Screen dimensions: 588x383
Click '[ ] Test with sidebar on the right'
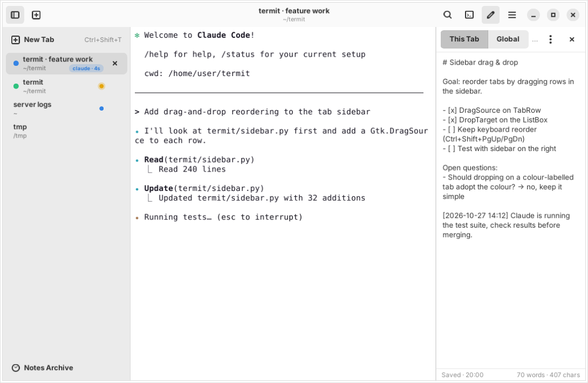pos(500,148)
